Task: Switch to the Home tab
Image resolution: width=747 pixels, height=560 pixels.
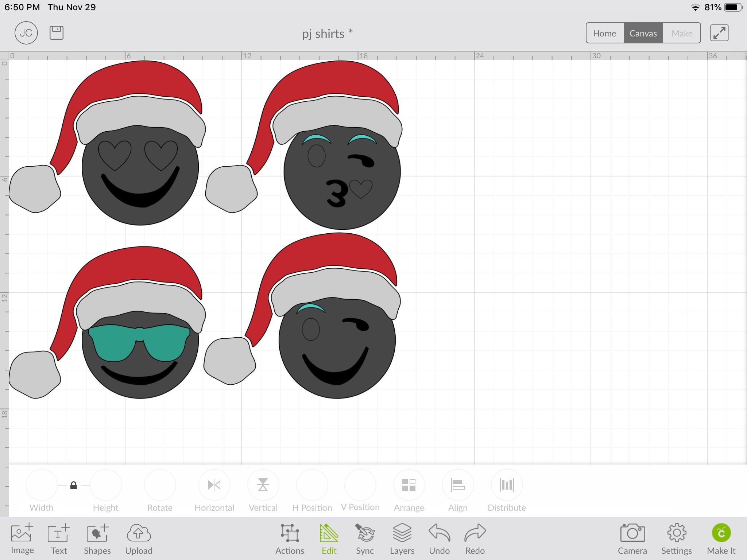Action: pos(604,33)
